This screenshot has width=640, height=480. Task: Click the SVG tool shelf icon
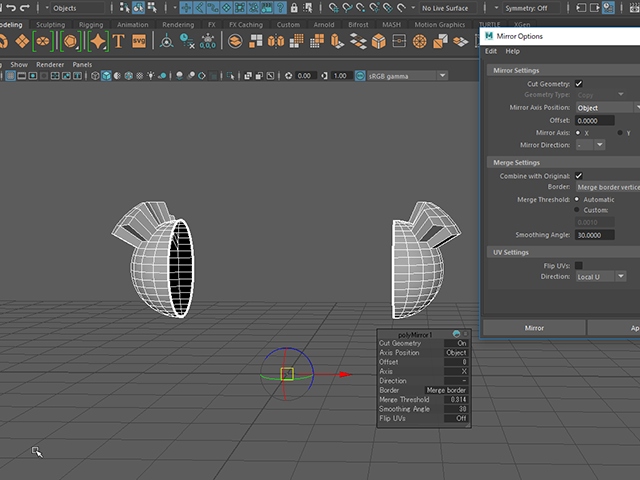[x=139, y=41]
